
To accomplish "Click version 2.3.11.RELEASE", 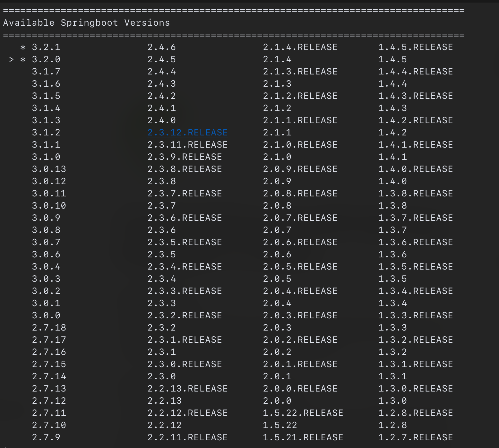I will (188, 145).
